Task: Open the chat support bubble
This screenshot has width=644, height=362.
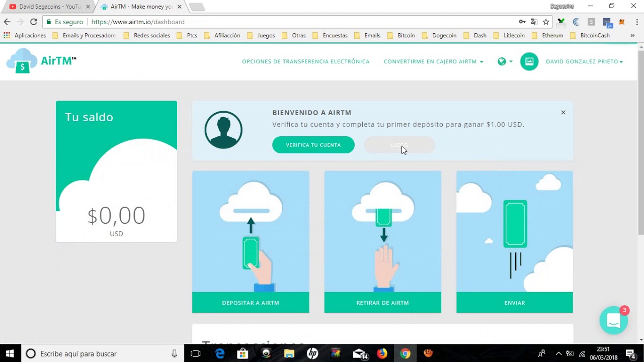Action: [613, 320]
